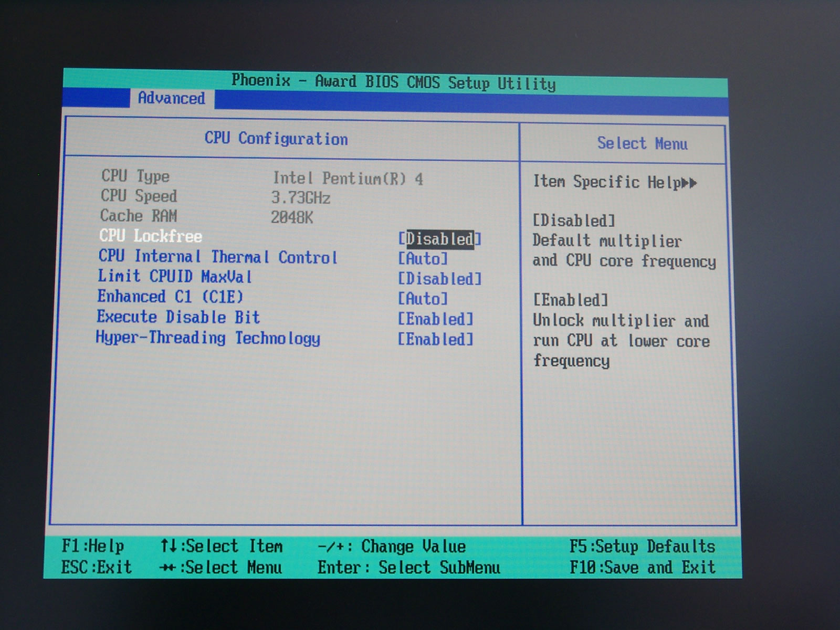Viewport: 840px width, 630px height.
Task: Click the Select Menu heading
Action: [642, 143]
